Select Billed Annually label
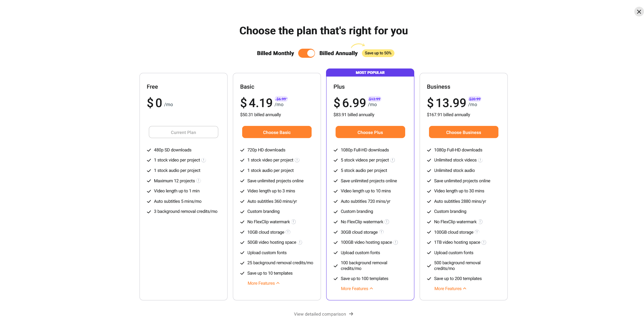 click(x=338, y=53)
